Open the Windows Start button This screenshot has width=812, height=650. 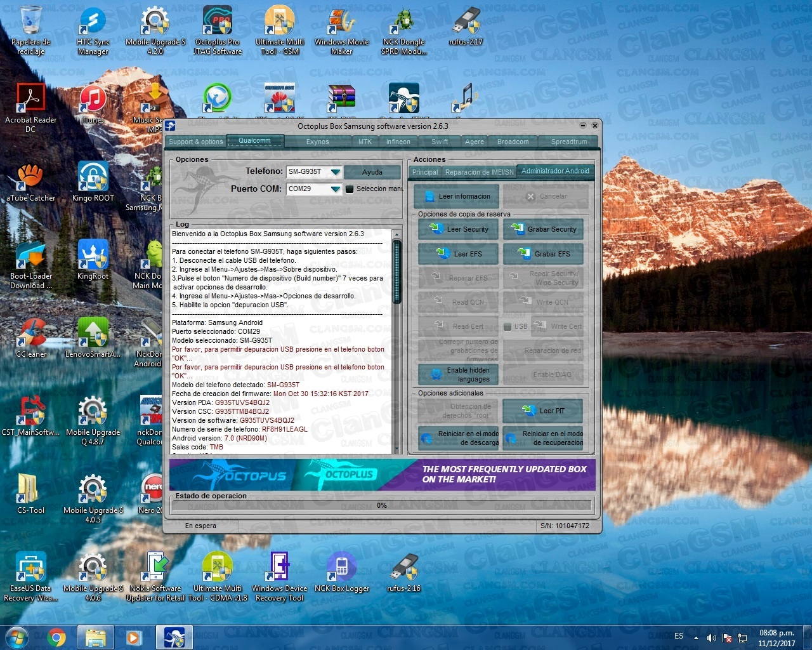pyautogui.click(x=16, y=637)
